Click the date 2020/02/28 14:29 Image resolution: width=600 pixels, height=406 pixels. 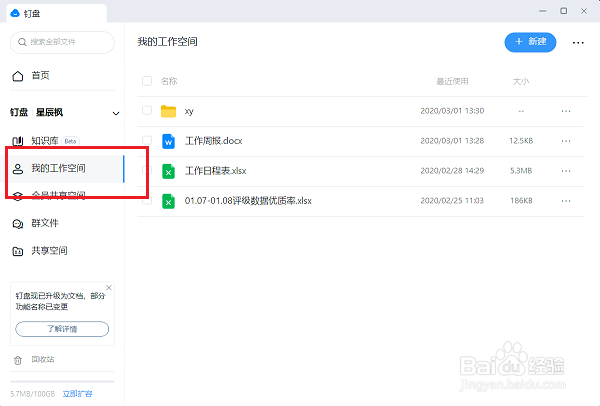pyautogui.click(x=452, y=171)
